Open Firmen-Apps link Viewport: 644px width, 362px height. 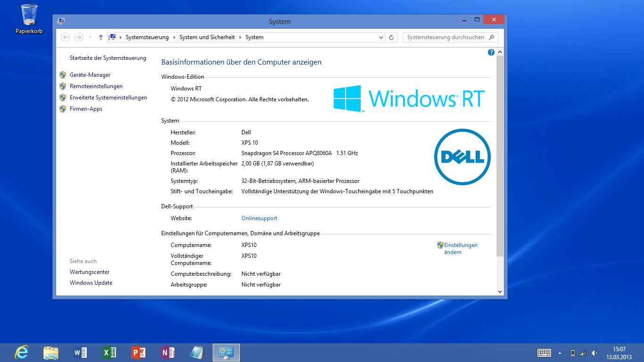86,109
